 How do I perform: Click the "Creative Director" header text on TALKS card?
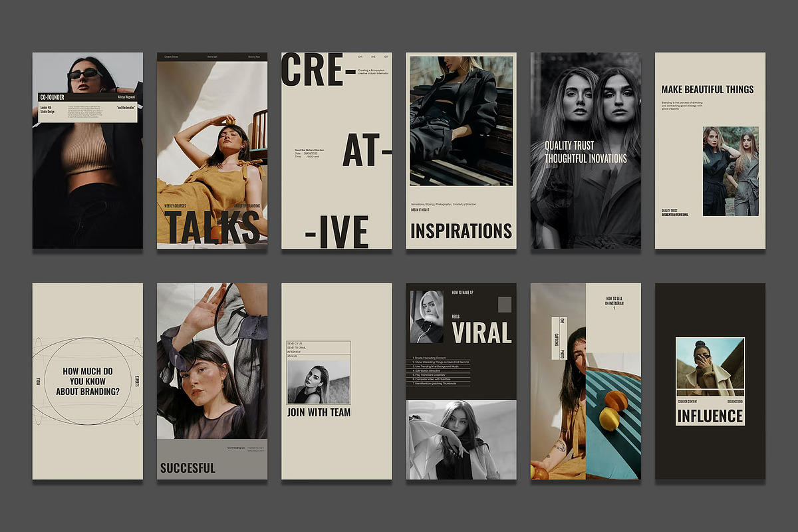tap(173, 57)
